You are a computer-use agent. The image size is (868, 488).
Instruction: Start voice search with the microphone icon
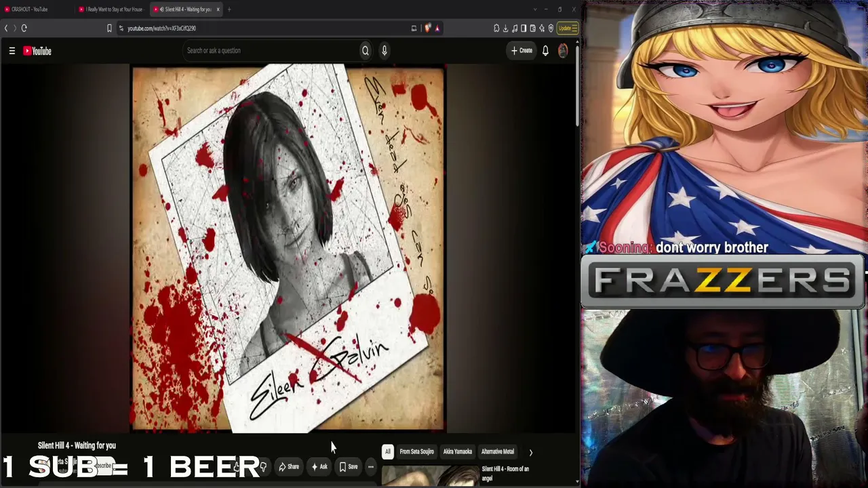coord(384,50)
